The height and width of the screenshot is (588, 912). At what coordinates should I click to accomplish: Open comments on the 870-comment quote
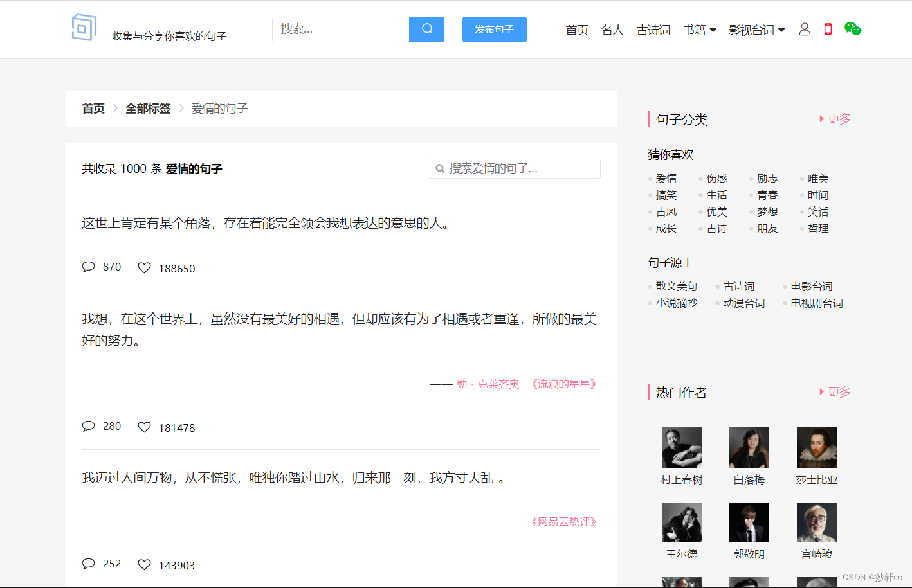(x=89, y=267)
